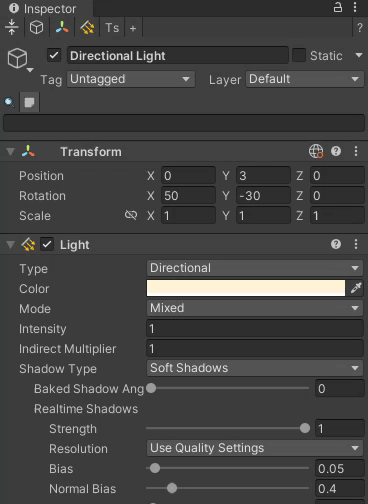
Task: Open the Inspector kebab menu
Action: tap(355, 8)
